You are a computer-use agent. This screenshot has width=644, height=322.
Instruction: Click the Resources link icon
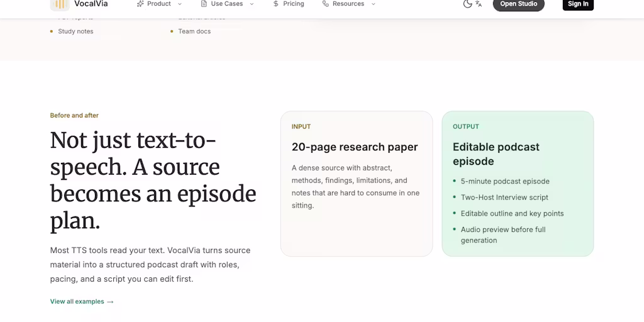[x=325, y=4]
